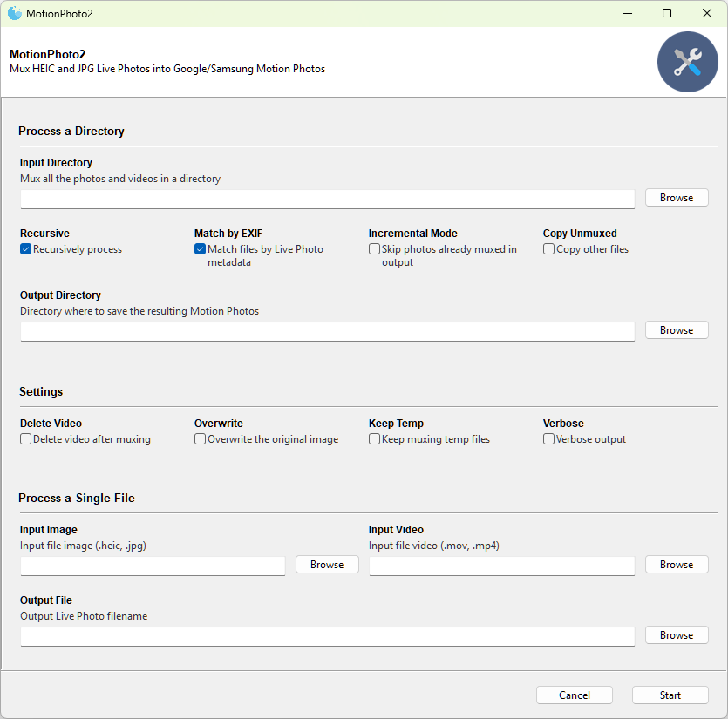
Task: Click 'Mux HEIC and JPG Live Photos' subtitle
Action: click(x=167, y=69)
